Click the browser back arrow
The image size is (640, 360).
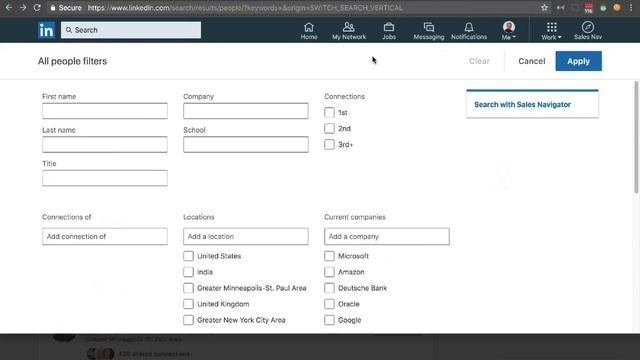pyautogui.click(x=9, y=7)
